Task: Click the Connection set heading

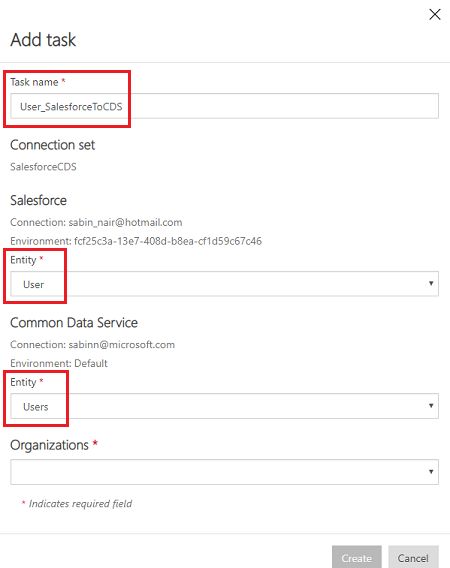Action: [x=53, y=145]
